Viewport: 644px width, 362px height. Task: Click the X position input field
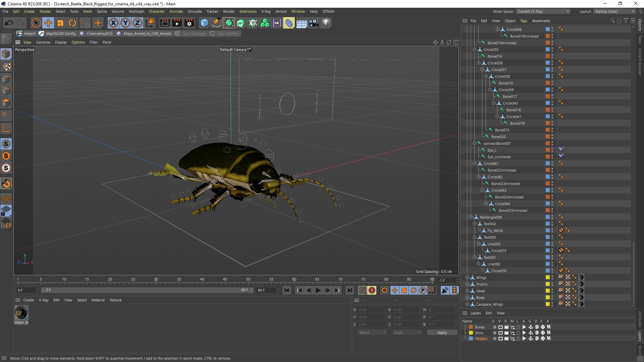pos(372,310)
